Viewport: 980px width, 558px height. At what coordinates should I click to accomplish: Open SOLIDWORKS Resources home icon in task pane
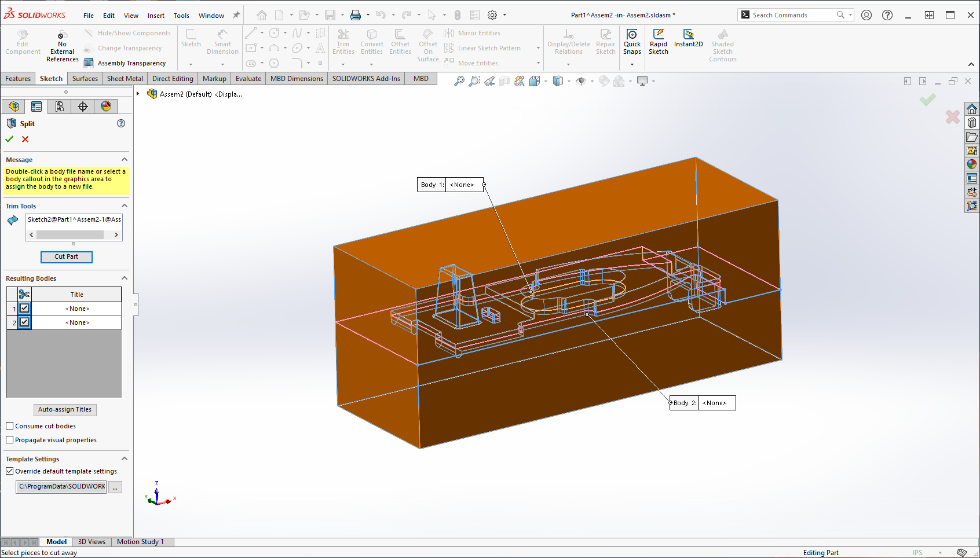click(x=972, y=109)
